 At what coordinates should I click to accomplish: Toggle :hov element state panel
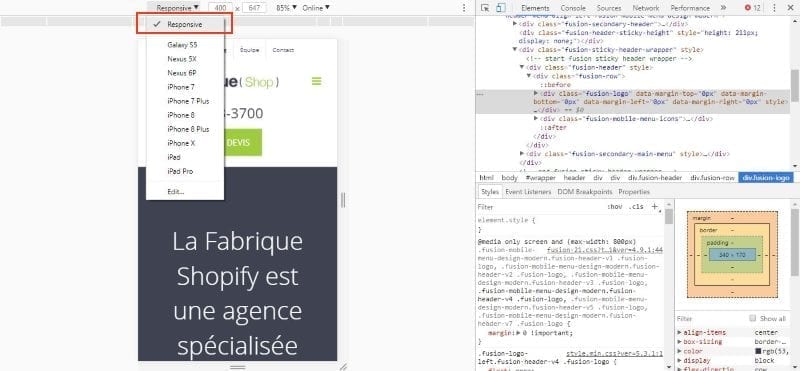coord(615,207)
